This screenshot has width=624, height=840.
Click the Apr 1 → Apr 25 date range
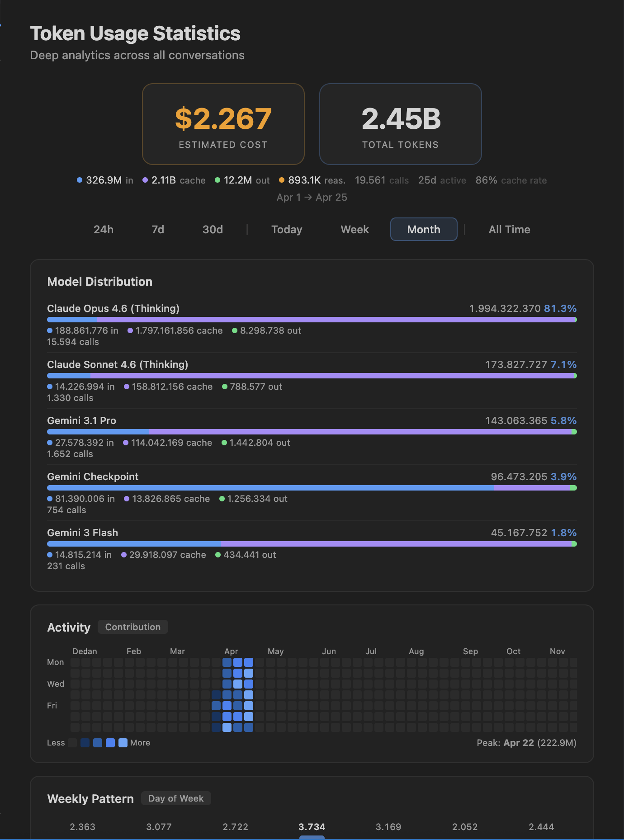[x=312, y=198]
